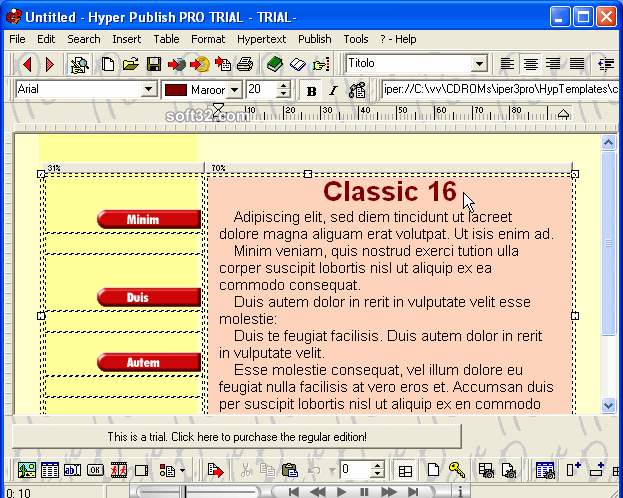The height and width of the screenshot is (498, 623).
Task: Click the play button in the media bar
Action: (341, 492)
